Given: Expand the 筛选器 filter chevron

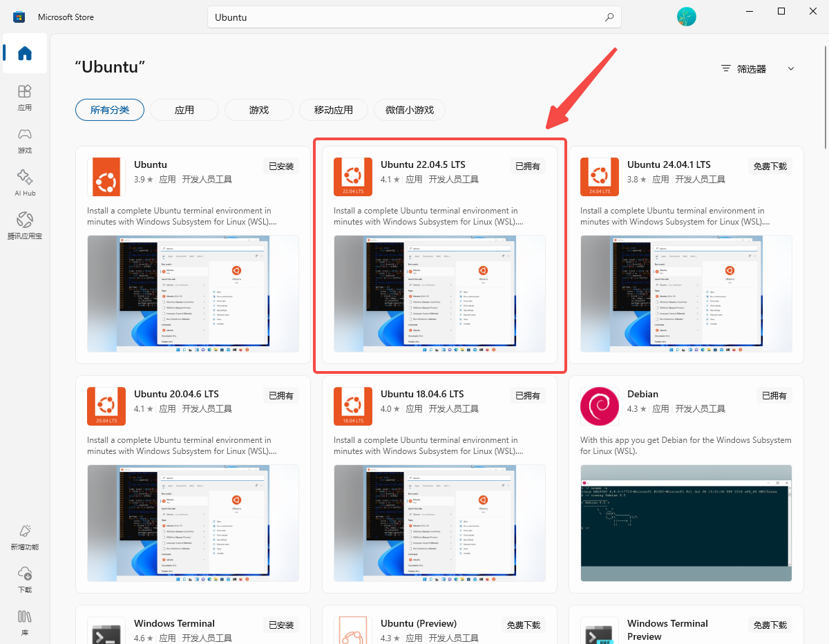Looking at the screenshot, I should pyautogui.click(x=791, y=68).
